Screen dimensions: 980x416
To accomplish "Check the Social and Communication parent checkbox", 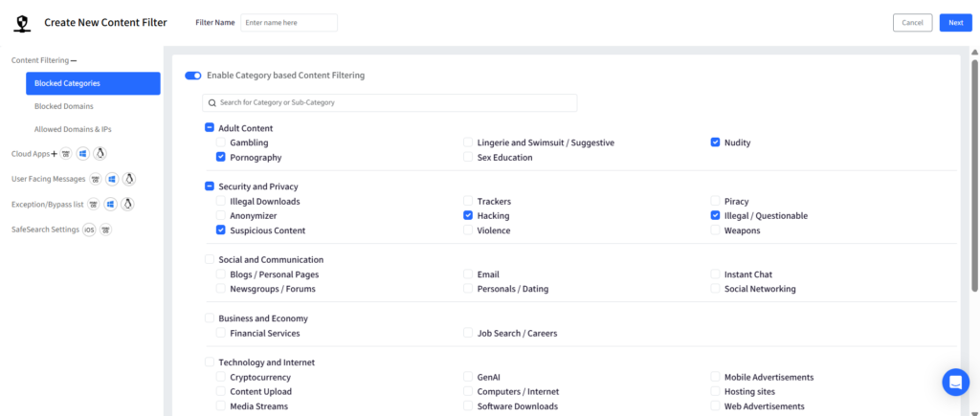I will pos(210,259).
